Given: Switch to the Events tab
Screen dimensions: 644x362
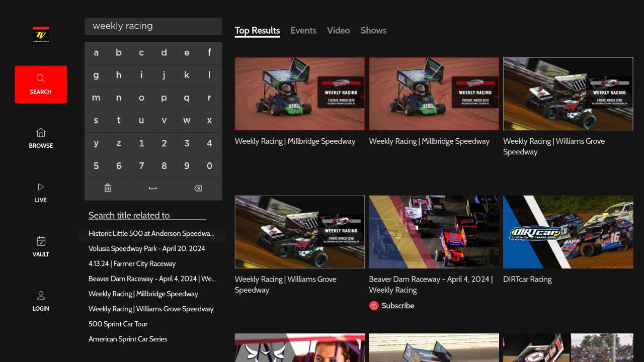Looking at the screenshot, I should pyautogui.click(x=303, y=31).
